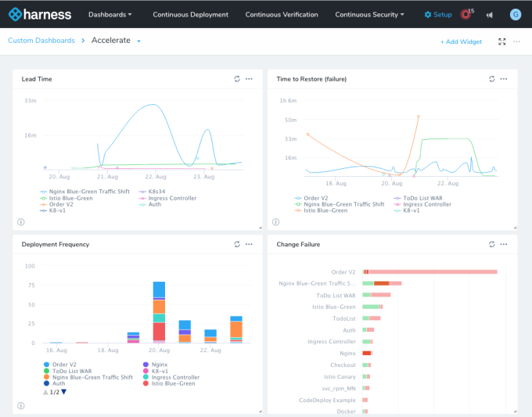Click the megaphone announcements icon
Image resolution: width=532 pixels, height=417 pixels.
pos(490,15)
